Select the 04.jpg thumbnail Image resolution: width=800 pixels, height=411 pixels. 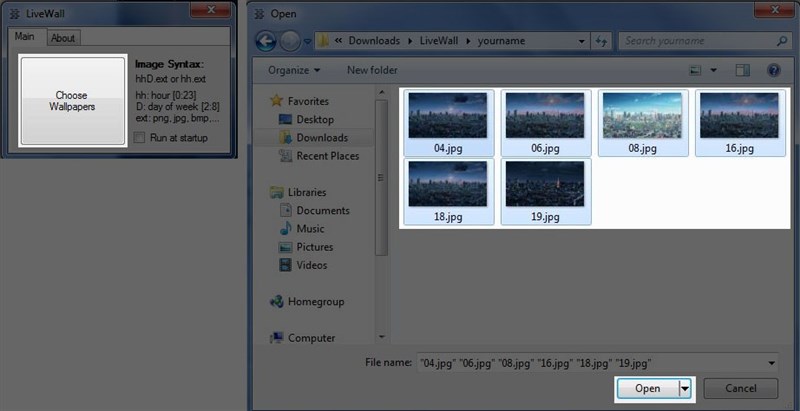pos(448,123)
